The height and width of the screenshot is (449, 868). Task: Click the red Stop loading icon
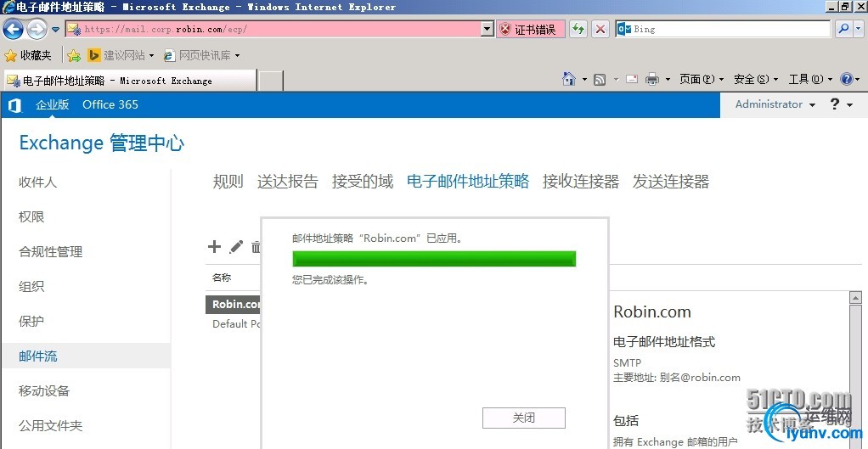coord(600,30)
